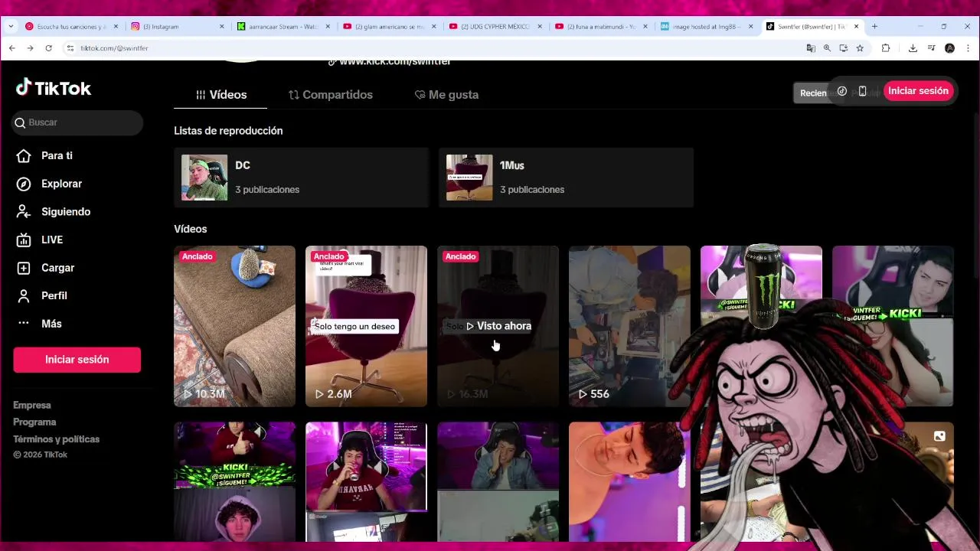Play the video labeled Visto ahora
Viewport: 980px width, 551px height.
[x=498, y=326]
